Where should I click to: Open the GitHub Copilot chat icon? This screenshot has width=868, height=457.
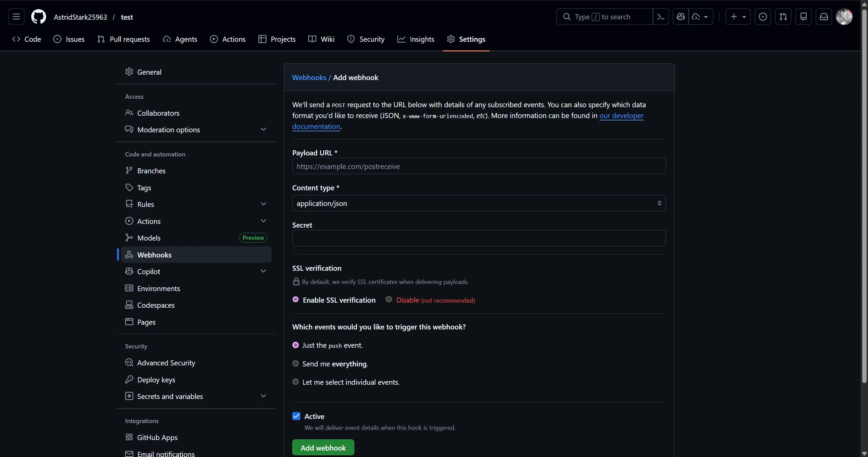(680, 17)
